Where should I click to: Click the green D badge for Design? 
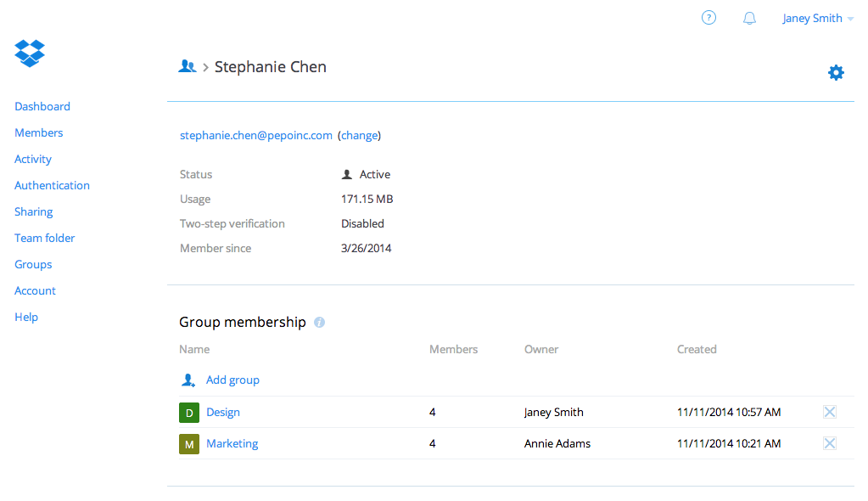(188, 412)
